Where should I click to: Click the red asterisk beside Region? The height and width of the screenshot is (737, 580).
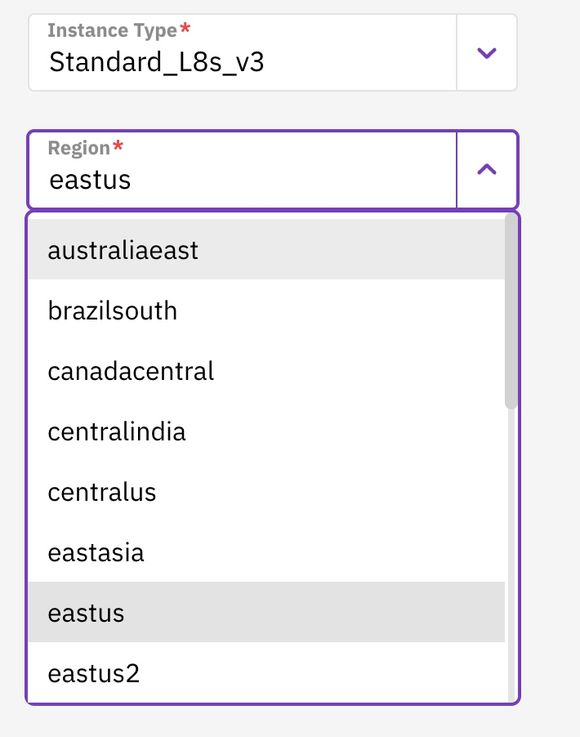tap(118, 146)
